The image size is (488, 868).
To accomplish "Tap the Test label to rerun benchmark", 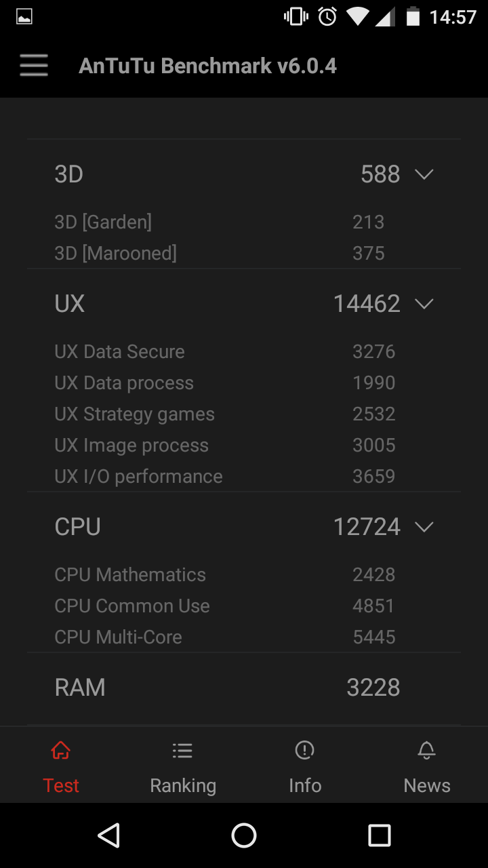I will click(x=60, y=785).
